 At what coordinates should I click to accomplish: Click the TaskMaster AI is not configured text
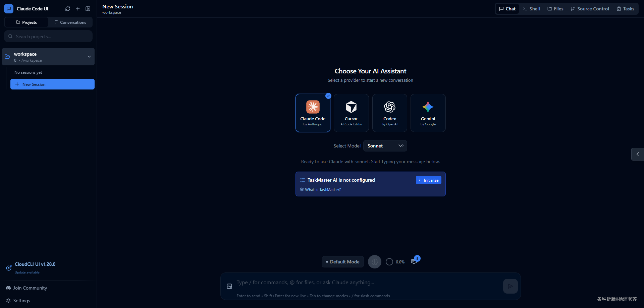click(341, 180)
